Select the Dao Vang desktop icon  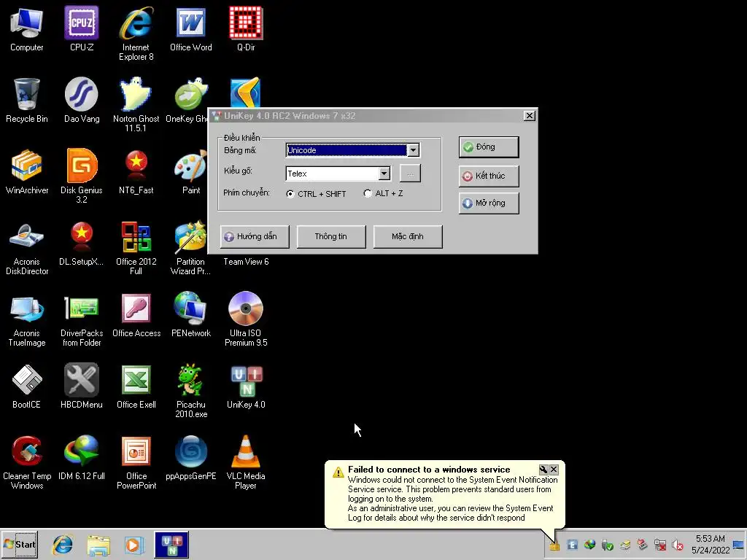(x=82, y=100)
